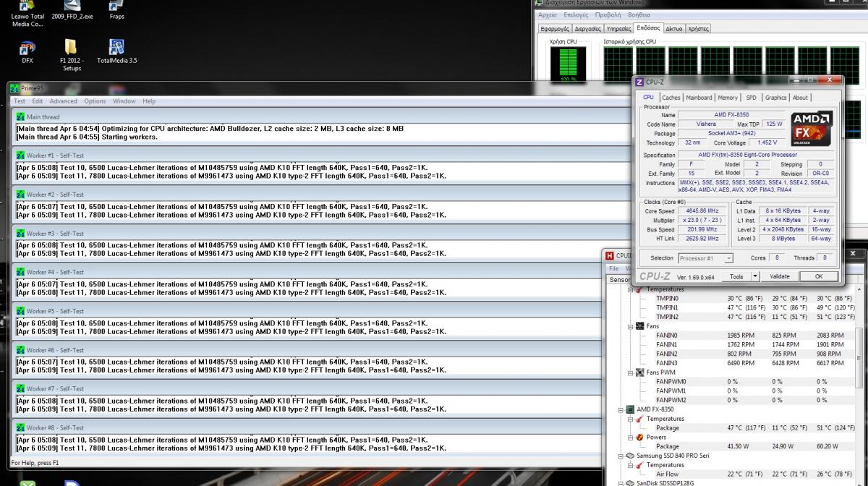
Task: Click the CPU-Z purple Z title icon
Action: [x=639, y=82]
